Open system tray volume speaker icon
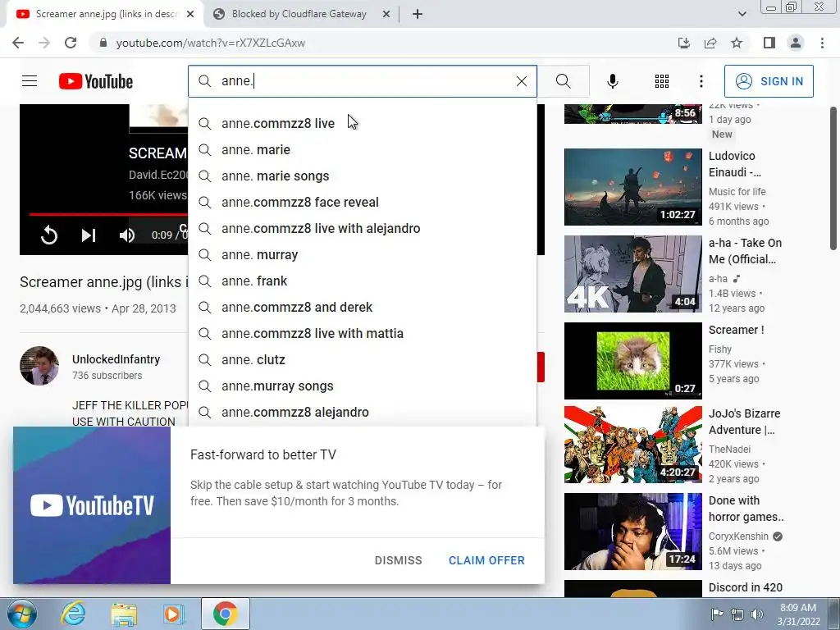Screen dimensions: 840x630 click(x=757, y=614)
